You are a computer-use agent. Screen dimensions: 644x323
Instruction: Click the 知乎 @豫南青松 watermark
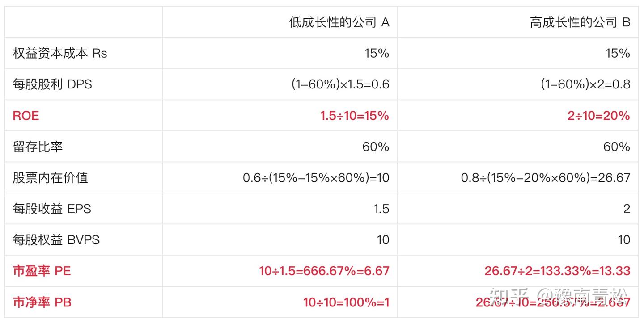pos(558,295)
